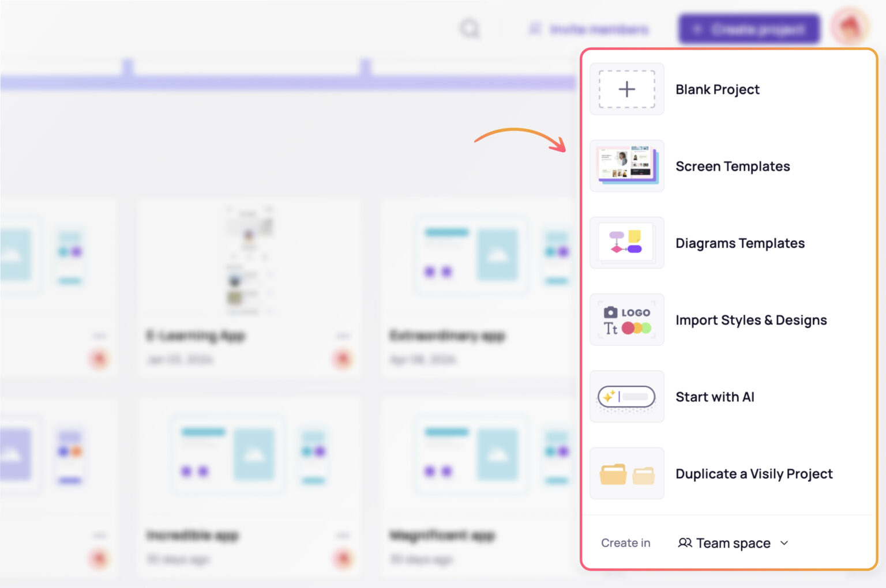Open the search magnifier icon
Screen dimensions: 886x588
pyautogui.click(x=470, y=29)
